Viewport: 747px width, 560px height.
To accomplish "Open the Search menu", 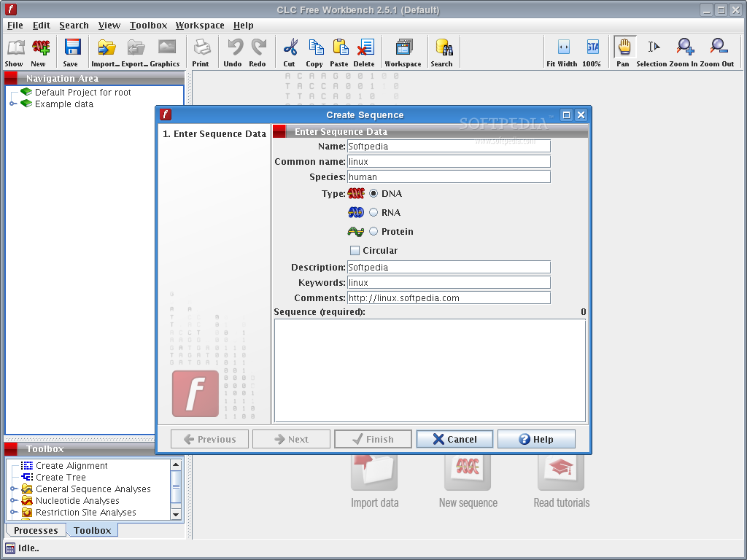I will click(x=74, y=26).
